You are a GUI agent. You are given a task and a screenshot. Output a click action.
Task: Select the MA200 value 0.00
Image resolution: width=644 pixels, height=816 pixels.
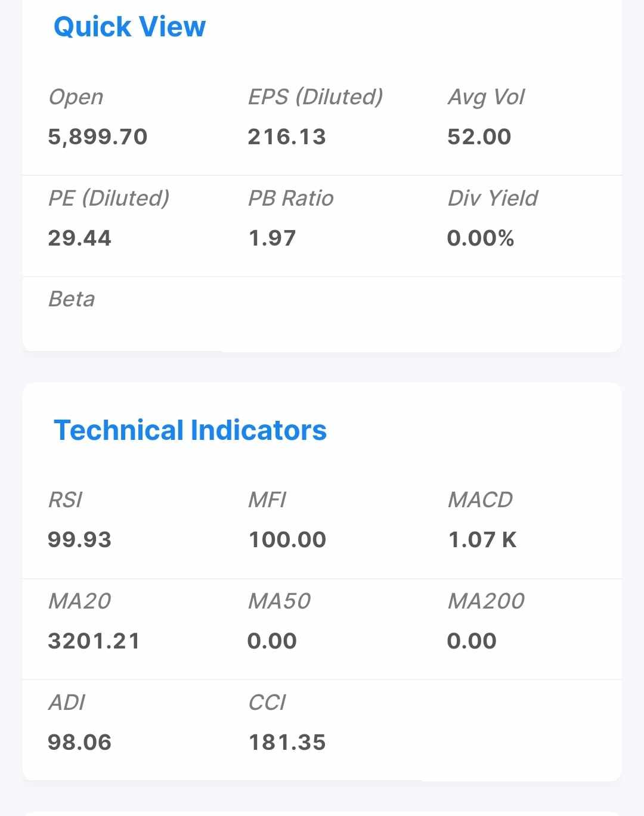pyautogui.click(x=472, y=641)
